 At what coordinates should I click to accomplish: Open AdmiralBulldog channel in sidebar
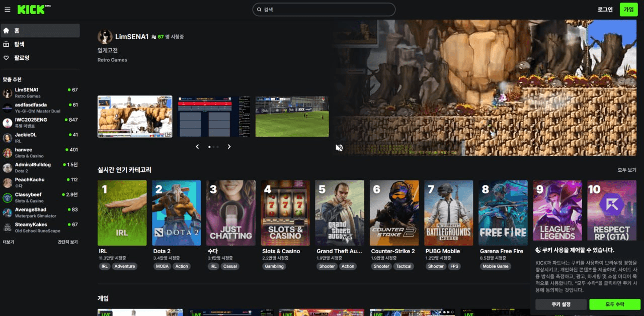point(40,168)
